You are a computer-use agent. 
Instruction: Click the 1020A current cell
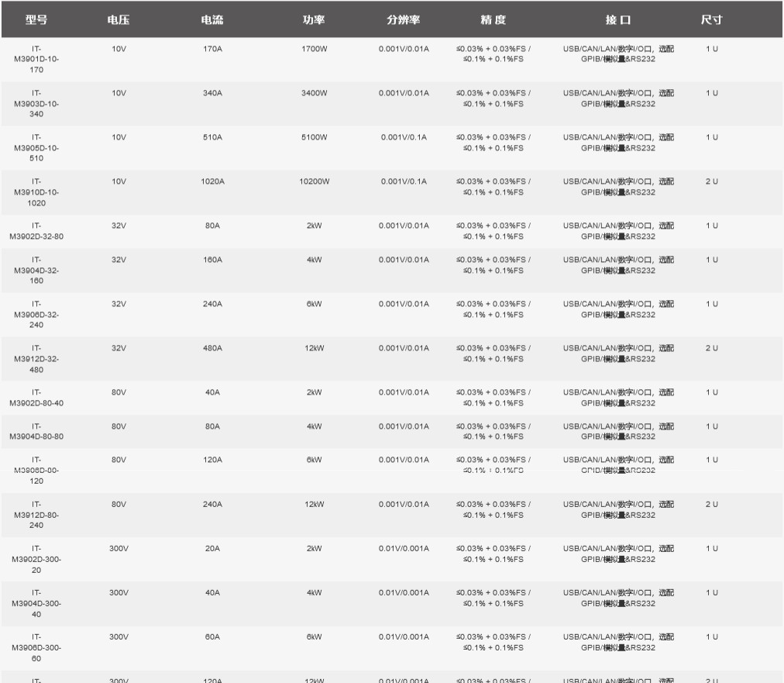(x=212, y=181)
